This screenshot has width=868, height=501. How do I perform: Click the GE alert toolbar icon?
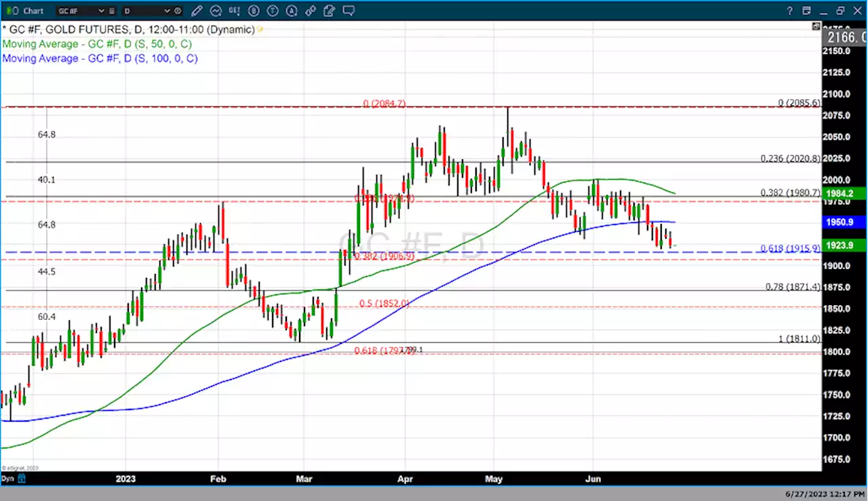click(235, 11)
